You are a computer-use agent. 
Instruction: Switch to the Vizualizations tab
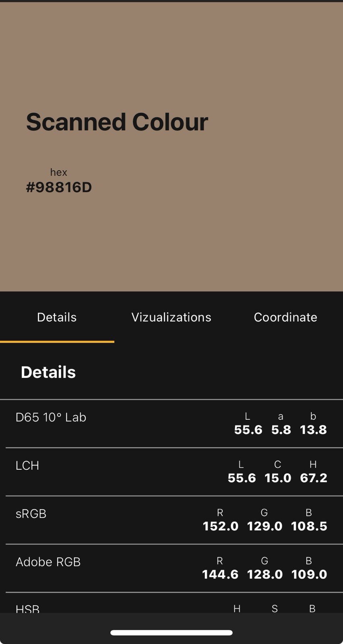pyautogui.click(x=171, y=317)
